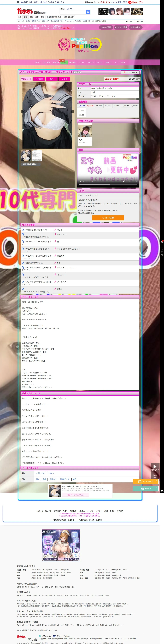This screenshot has width=164, height=644.
Task: Select 愛知 in the region tabs
Action: pyautogui.click(x=25, y=17)
